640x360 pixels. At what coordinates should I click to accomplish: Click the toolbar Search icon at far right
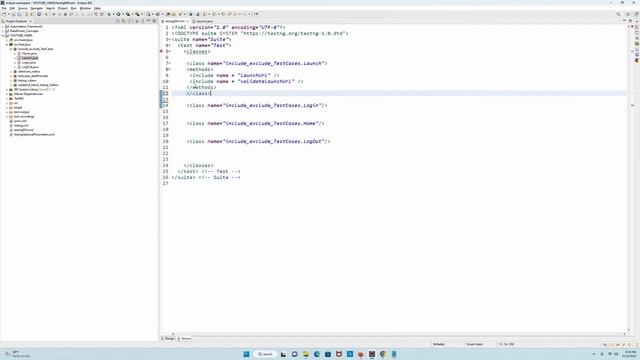[x=618, y=14]
